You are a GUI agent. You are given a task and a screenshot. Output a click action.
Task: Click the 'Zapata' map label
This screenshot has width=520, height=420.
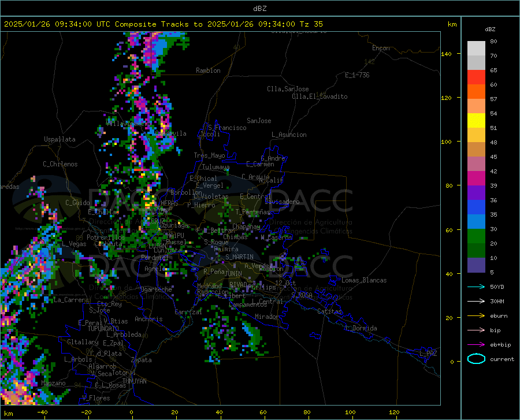point(142,360)
